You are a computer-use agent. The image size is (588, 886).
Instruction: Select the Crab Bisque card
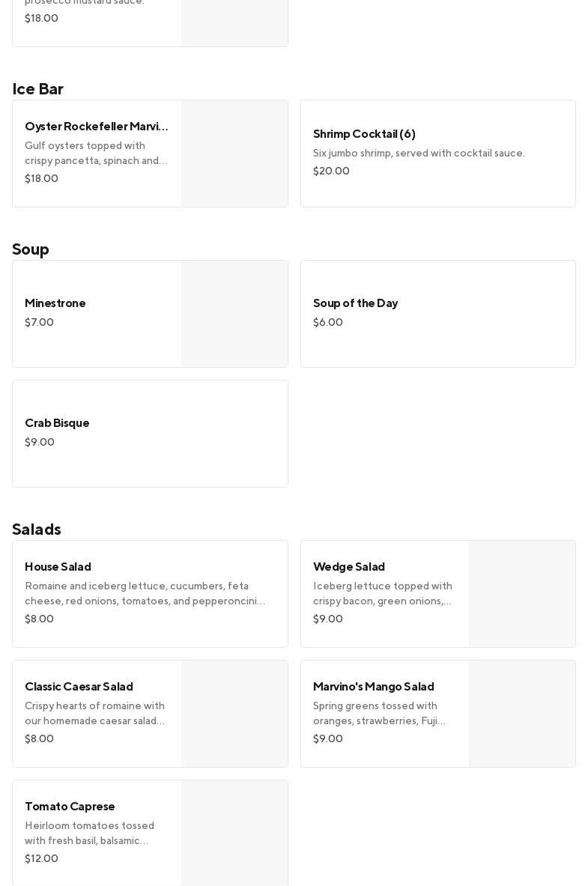(x=150, y=434)
